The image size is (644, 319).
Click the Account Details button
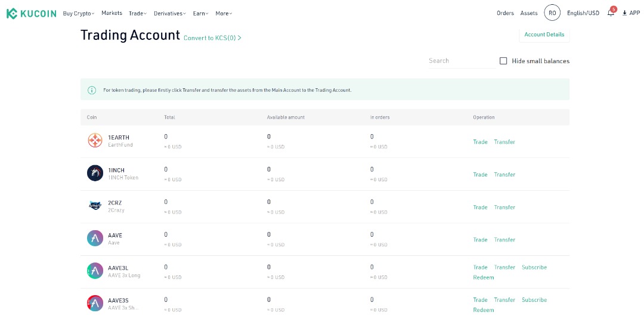click(544, 35)
